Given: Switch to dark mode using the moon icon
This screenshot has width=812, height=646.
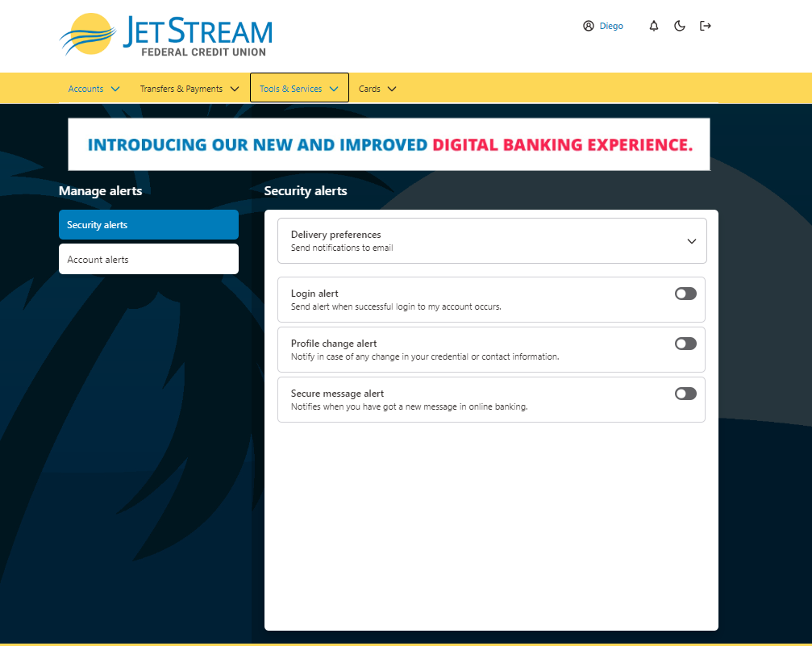Looking at the screenshot, I should 680,25.
